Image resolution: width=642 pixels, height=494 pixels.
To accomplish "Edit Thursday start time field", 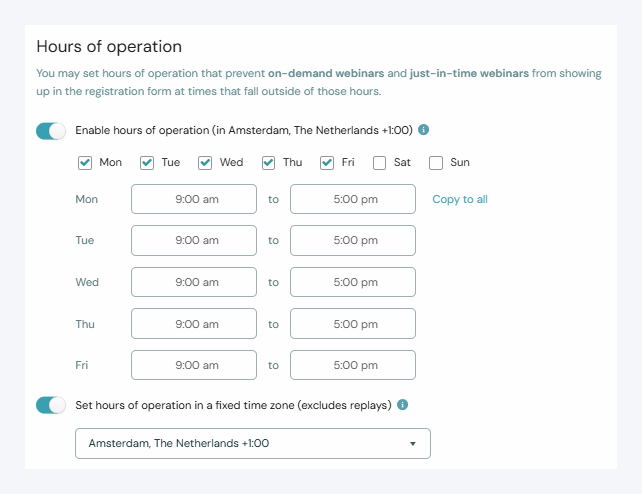I will pos(195,324).
